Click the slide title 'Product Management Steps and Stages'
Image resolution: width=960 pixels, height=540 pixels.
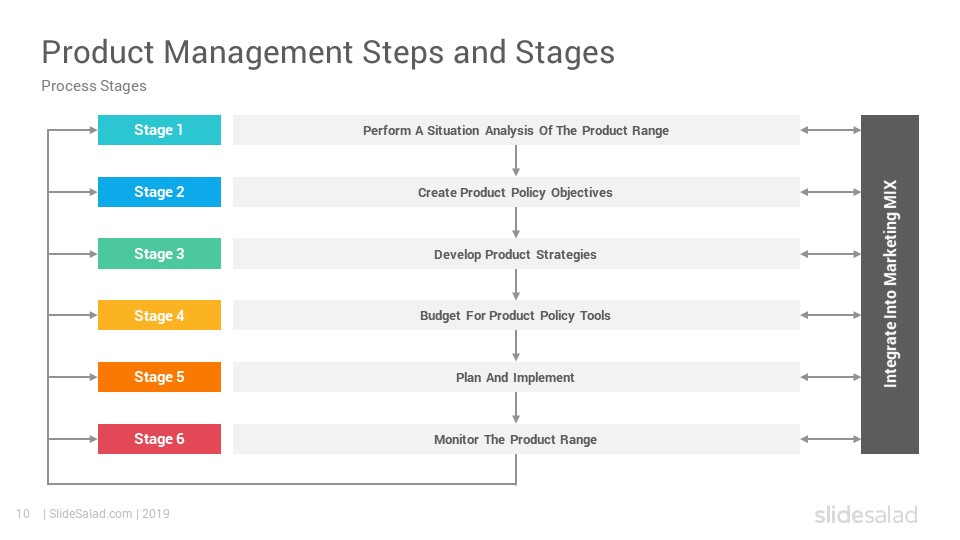(328, 52)
